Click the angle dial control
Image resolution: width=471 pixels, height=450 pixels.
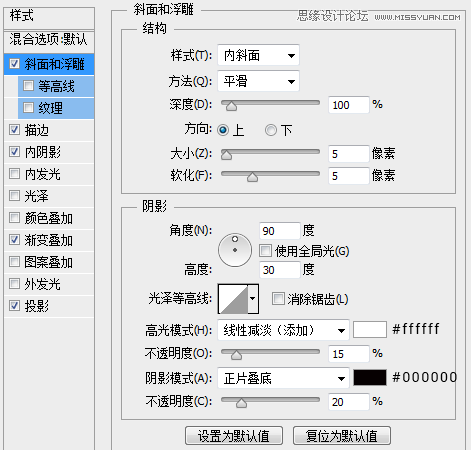point(235,250)
